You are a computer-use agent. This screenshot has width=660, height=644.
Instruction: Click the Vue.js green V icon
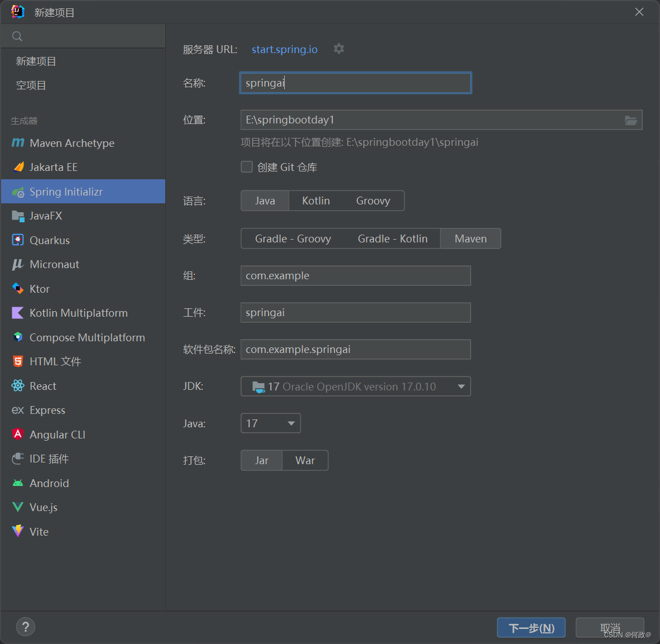(18, 507)
